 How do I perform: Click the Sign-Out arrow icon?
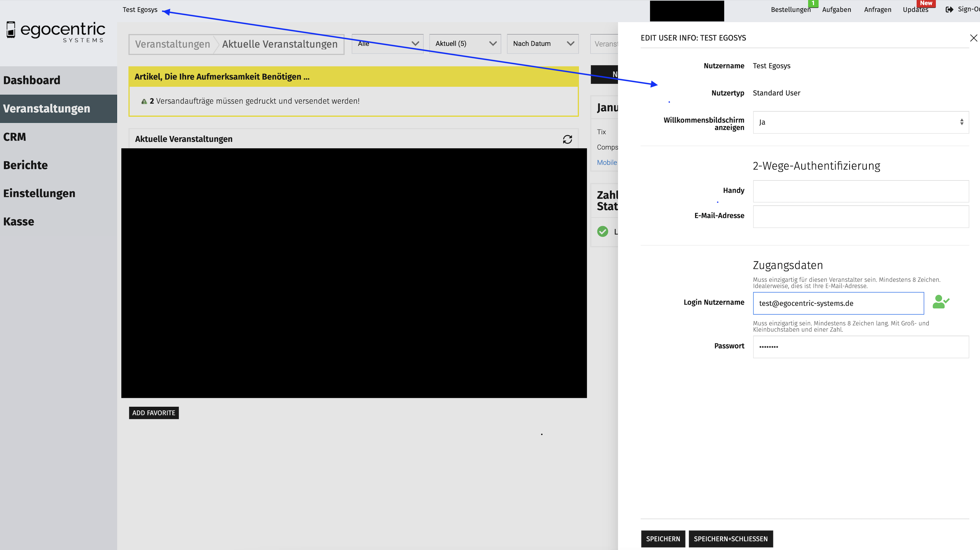[x=949, y=10]
